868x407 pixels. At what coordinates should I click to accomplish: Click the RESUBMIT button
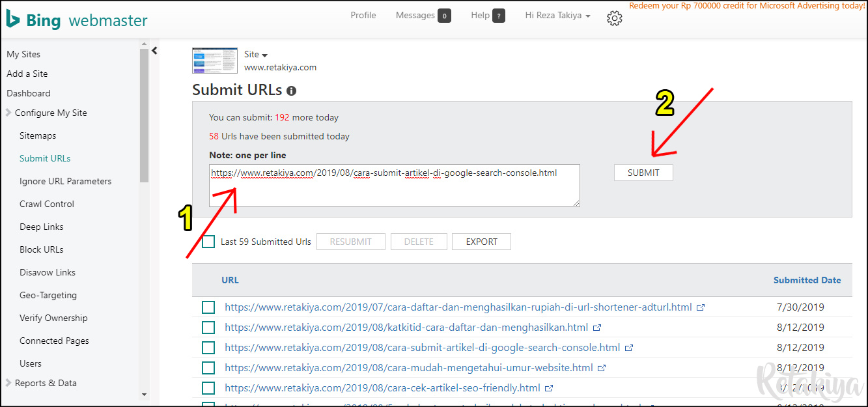point(351,242)
